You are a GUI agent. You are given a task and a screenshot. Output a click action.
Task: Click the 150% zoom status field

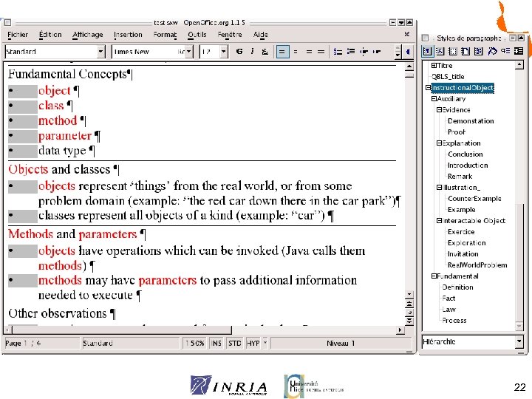[x=195, y=343]
